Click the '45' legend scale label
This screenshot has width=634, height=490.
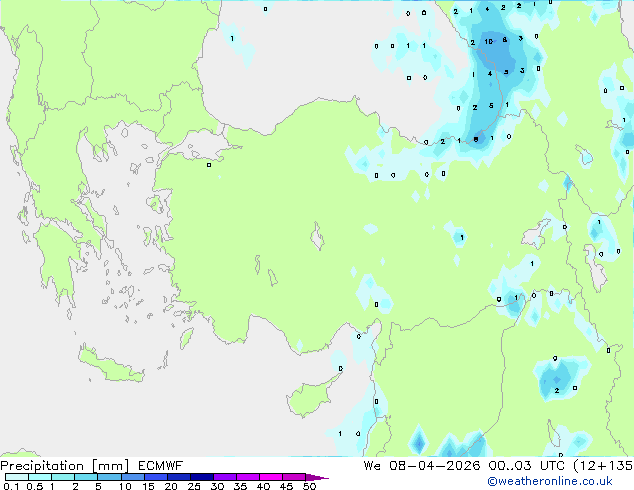pos(286,486)
